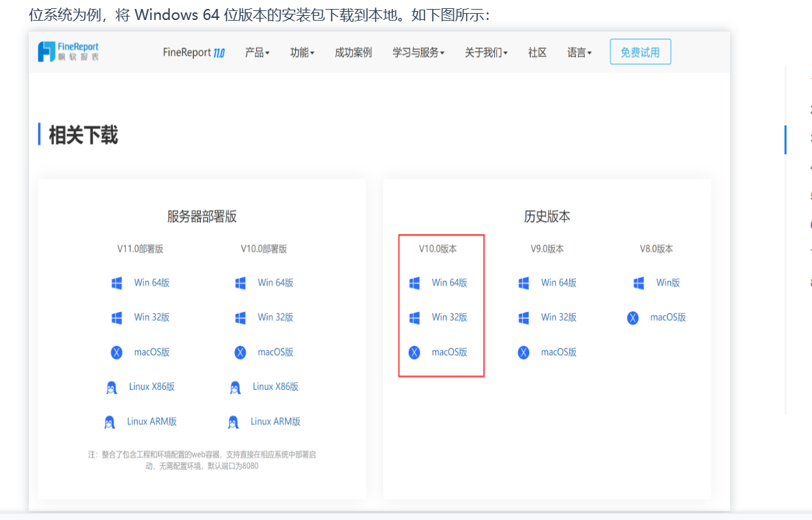Image resolution: width=812 pixels, height=520 pixels.
Task: Download V10.0部署版 Win 64版 link
Action: 275,282
